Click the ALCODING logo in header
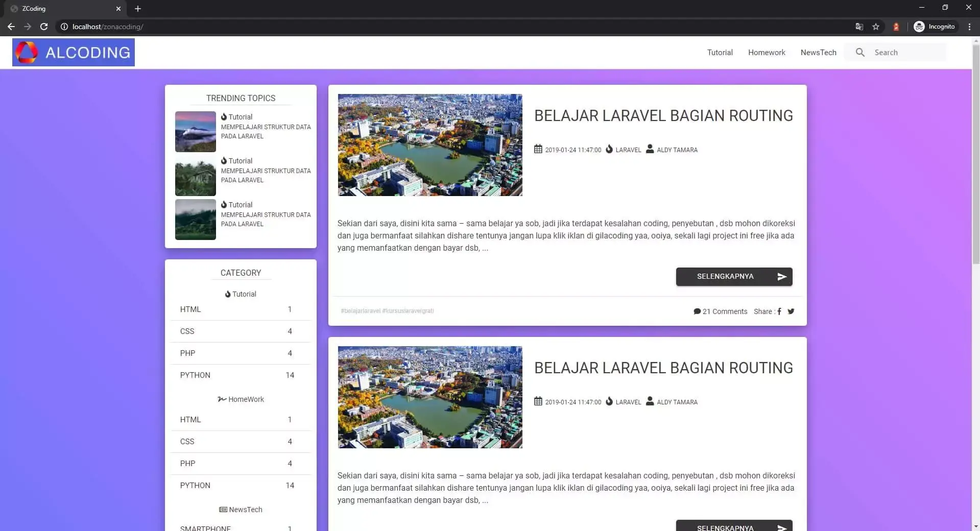This screenshot has width=980, height=531. (74, 53)
